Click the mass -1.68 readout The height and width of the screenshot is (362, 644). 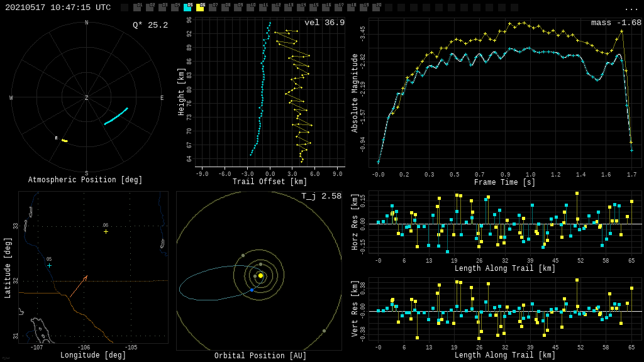coord(616,23)
